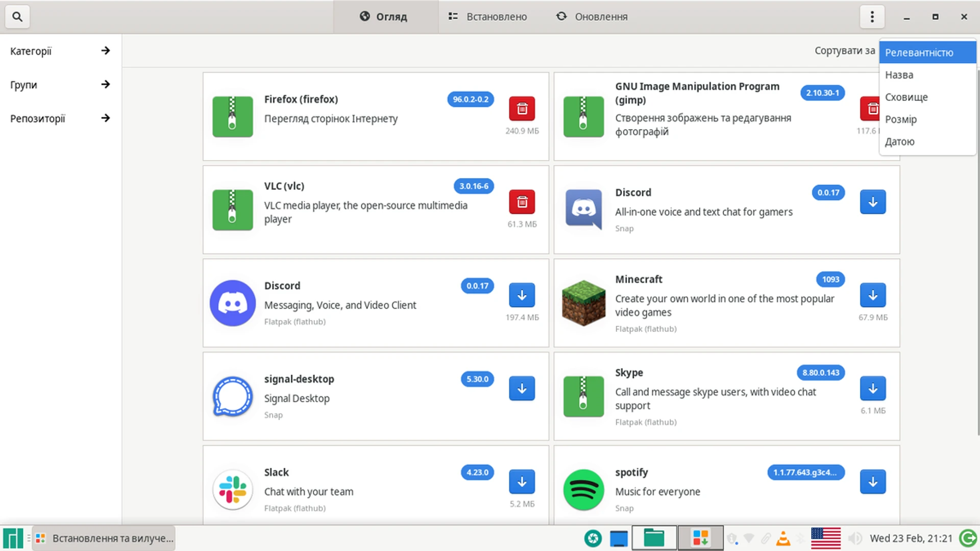Remove GIMP with the red trash button
The image size is (980, 551).
pos(870,109)
